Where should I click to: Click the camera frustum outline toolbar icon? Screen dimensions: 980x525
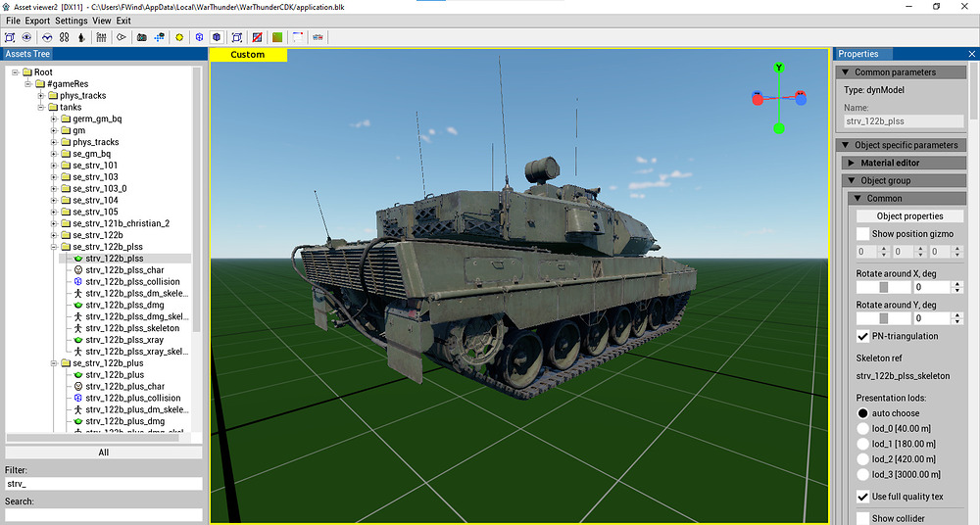pyautogui.click(x=122, y=37)
